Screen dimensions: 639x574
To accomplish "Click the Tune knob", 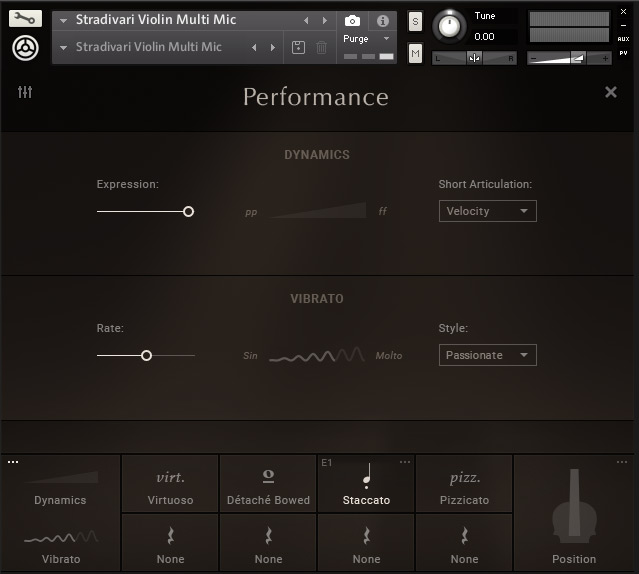I will click(449, 25).
